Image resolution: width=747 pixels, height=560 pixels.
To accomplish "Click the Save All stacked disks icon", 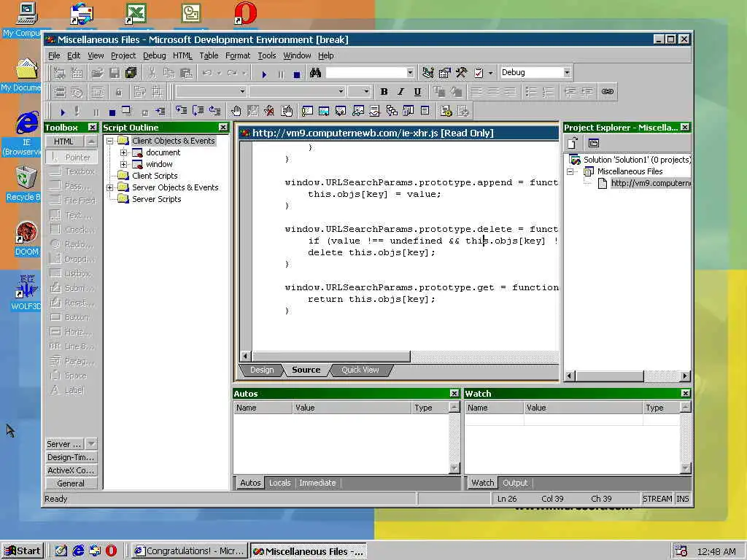I will (x=131, y=73).
